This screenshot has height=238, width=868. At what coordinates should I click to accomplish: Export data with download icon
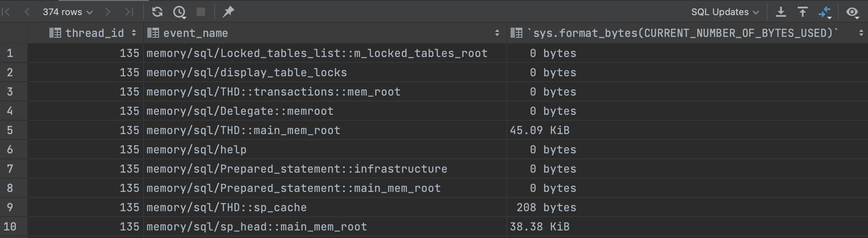(x=781, y=12)
